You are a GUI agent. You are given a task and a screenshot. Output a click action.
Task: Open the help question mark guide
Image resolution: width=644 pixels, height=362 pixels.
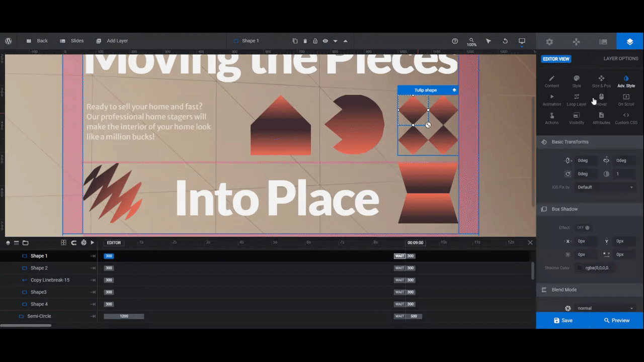point(455,41)
